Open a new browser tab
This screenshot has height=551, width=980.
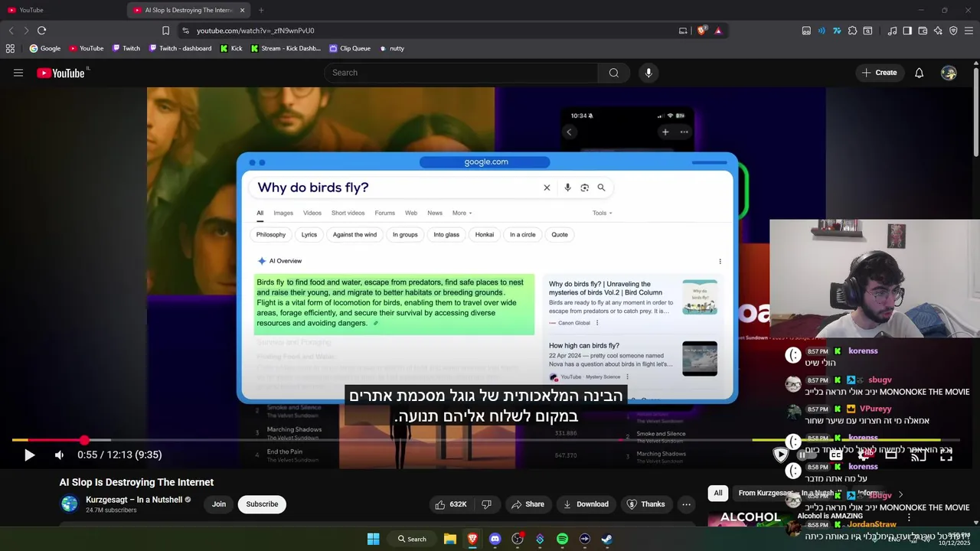tap(261, 10)
